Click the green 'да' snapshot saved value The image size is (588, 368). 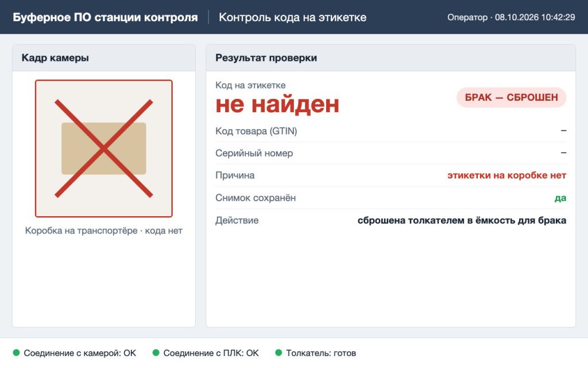[x=560, y=198]
